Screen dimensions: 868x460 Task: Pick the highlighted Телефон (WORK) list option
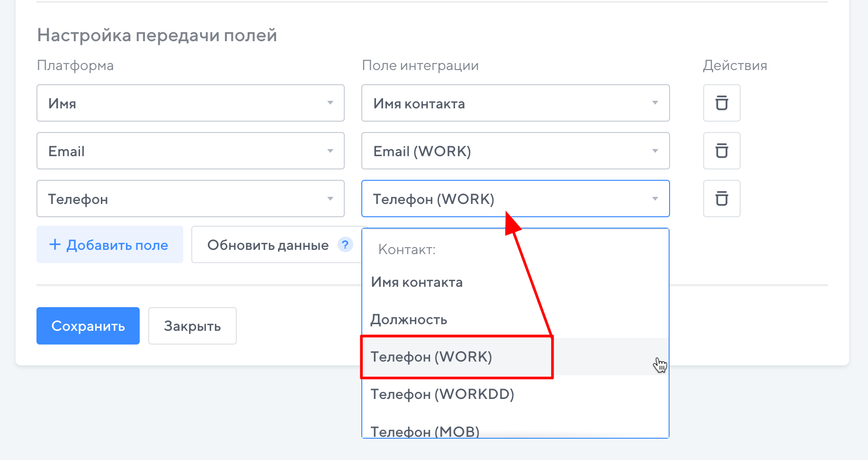[x=431, y=357]
